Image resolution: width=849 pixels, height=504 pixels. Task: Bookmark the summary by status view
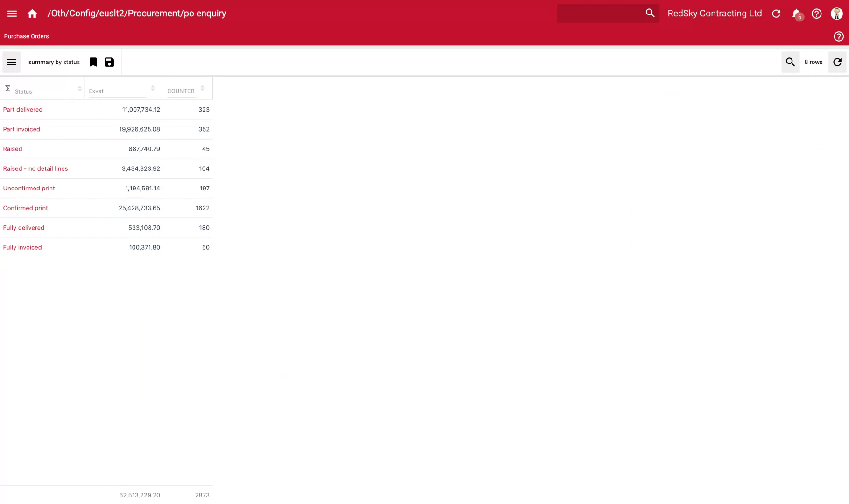coord(93,62)
